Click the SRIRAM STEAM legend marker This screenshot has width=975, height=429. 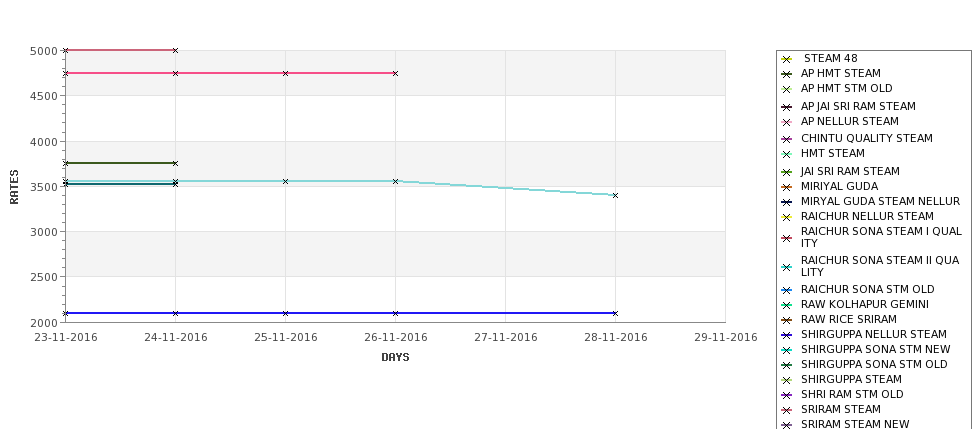click(x=786, y=410)
